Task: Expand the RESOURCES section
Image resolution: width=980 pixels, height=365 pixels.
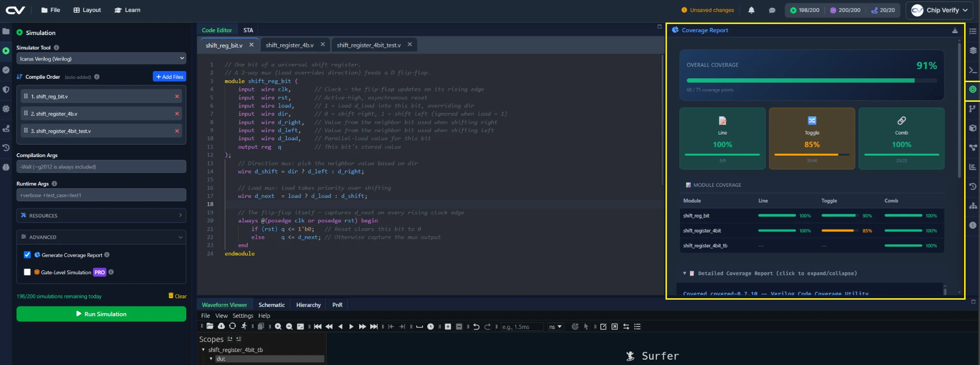Action: 101,216
